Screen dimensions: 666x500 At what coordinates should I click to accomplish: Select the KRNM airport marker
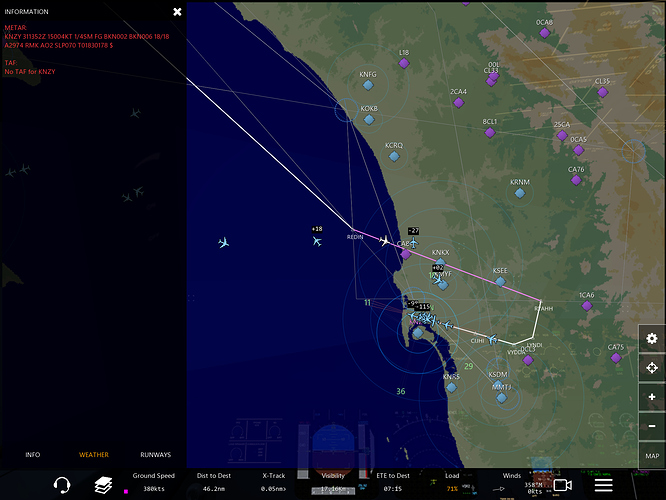click(x=519, y=193)
